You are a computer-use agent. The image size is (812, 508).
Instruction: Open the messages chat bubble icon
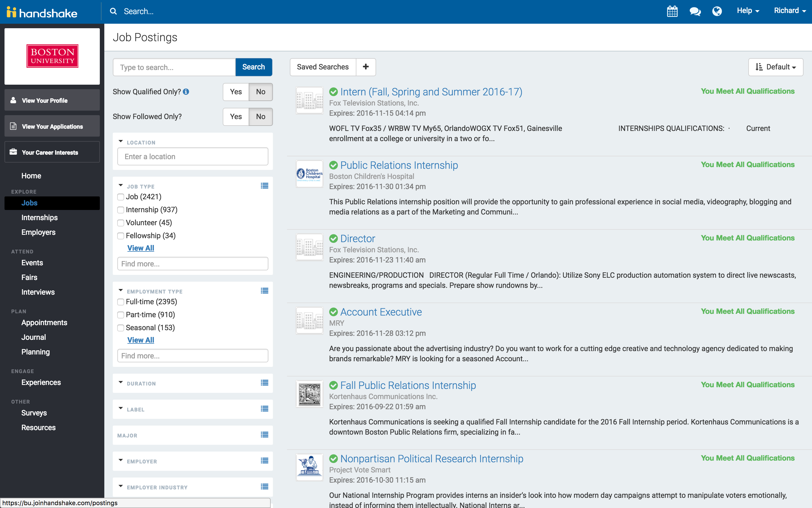[695, 11]
